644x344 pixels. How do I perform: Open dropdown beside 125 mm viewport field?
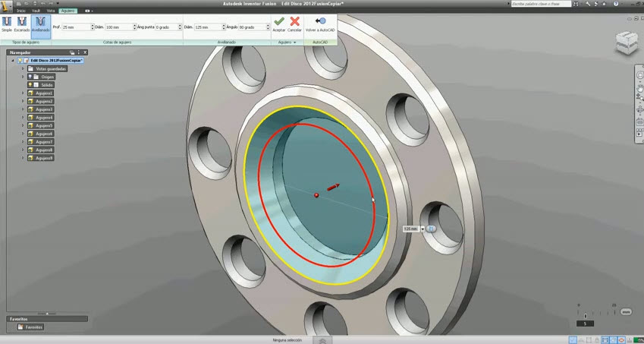[x=423, y=229]
